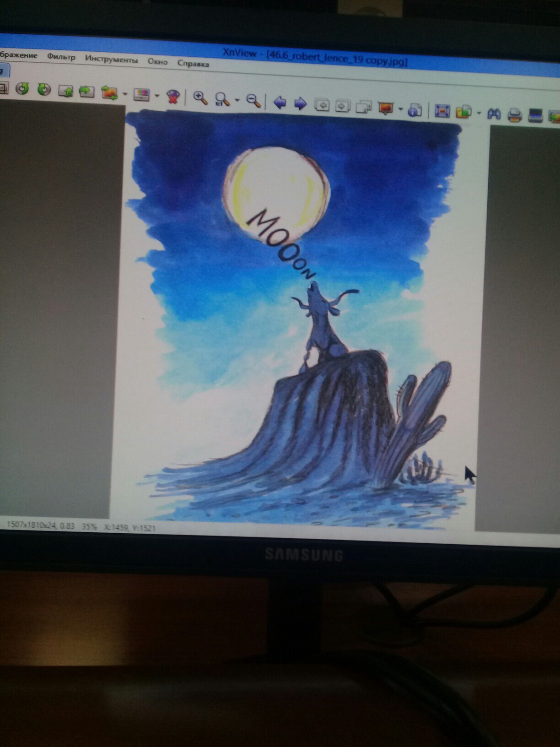Expand the dropdown arrow beside the color adjustment icon
Viewport: 560px width, 747px height.
point(157,96)
